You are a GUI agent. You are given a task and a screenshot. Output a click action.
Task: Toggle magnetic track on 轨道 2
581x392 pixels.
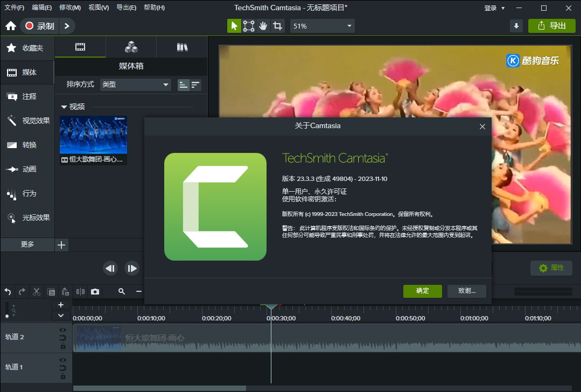63,338
